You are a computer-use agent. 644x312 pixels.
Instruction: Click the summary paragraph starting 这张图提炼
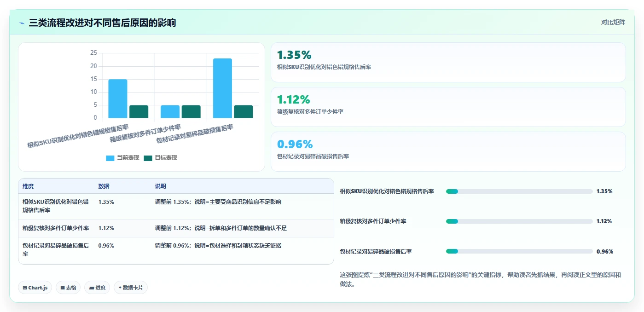(x=480, y=279)
